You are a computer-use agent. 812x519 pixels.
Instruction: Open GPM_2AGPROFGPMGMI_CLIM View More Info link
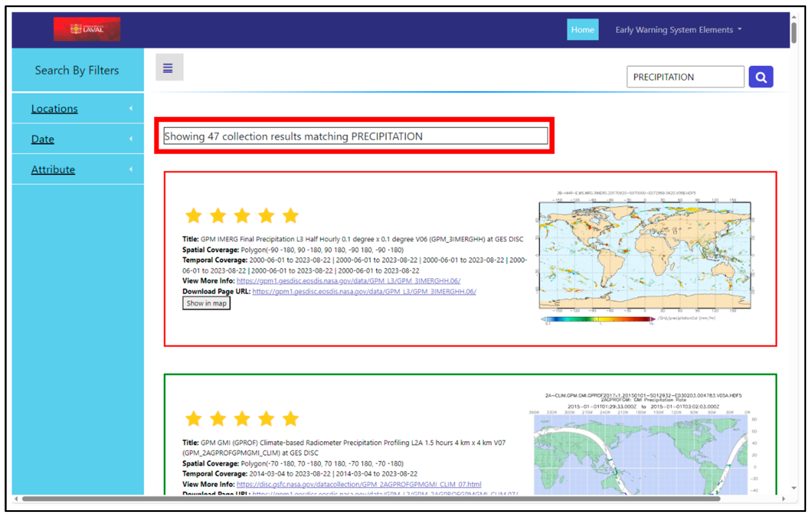(359, 484)
